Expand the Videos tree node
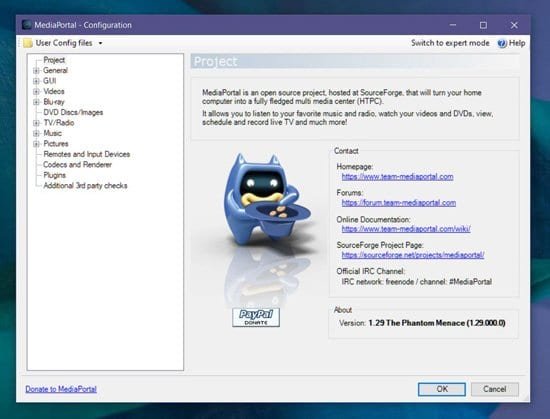550x419 pixels. point(36,92)
